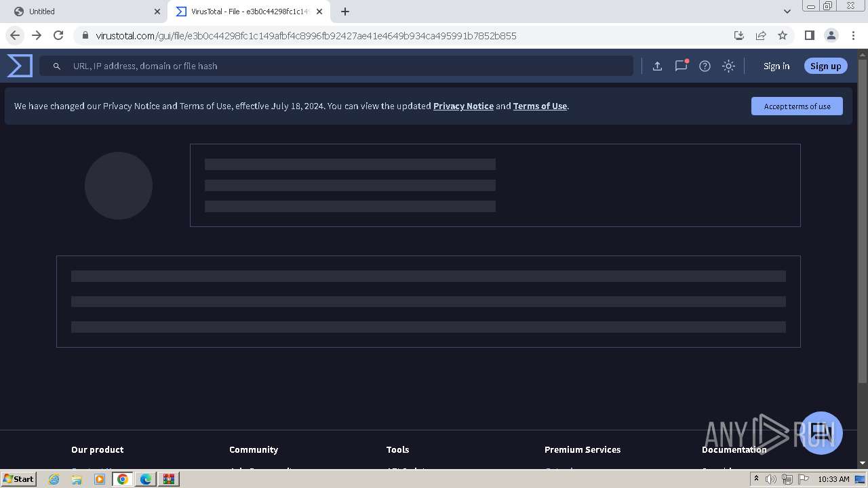Click the Our product footer heading
The width and height of the screenshot is (868, 488).
[97, 449]
